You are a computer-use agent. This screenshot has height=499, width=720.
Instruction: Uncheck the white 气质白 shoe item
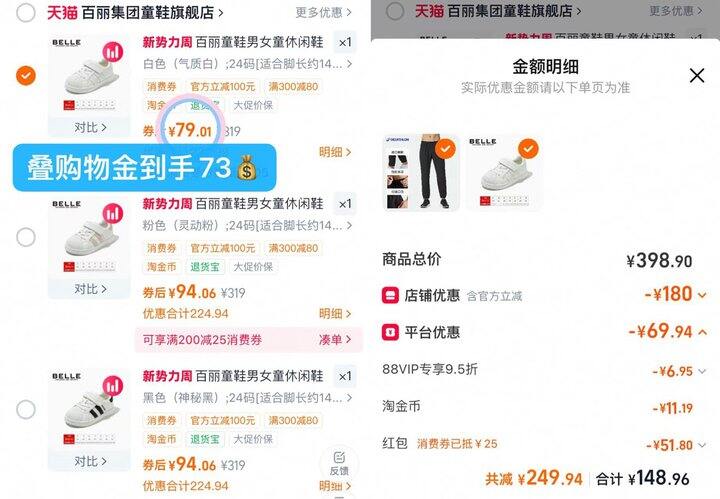coord(26,75)
